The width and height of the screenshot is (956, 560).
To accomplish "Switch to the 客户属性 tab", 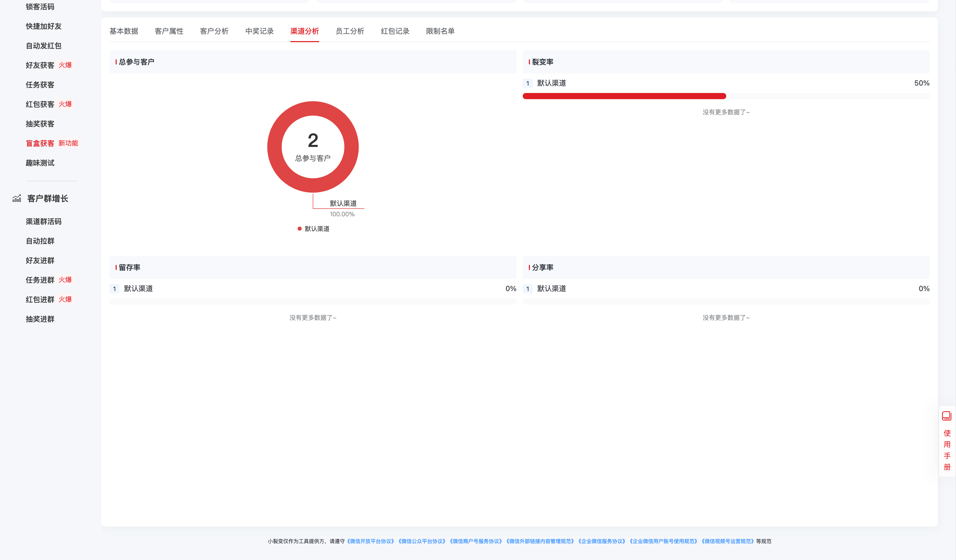I will pyautogui.click(x=169, y=31).
